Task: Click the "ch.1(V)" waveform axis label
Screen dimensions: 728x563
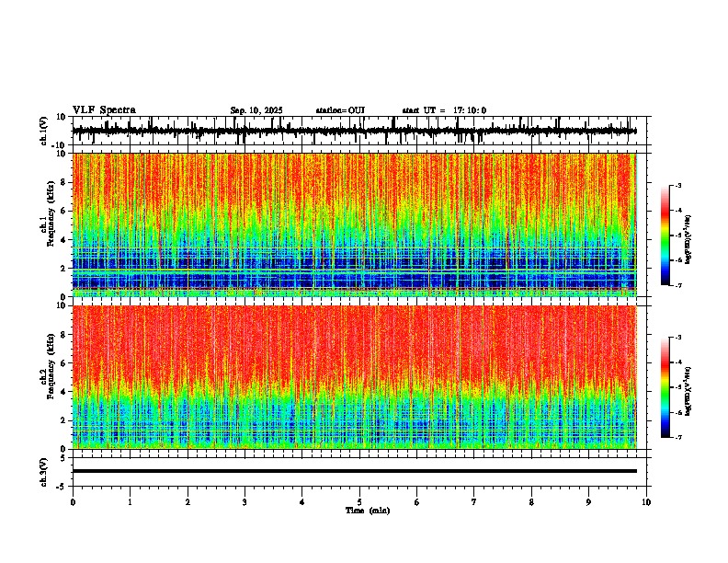Action: [x=44, y=131]
